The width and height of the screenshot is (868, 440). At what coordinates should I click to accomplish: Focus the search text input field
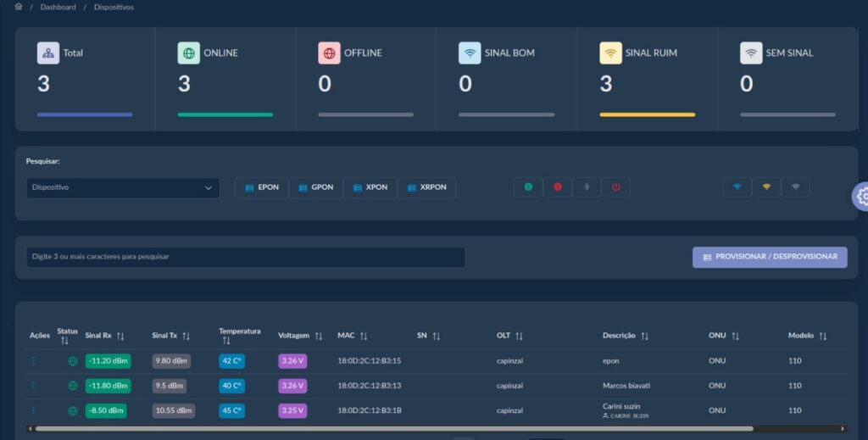[x=245, y=257]
